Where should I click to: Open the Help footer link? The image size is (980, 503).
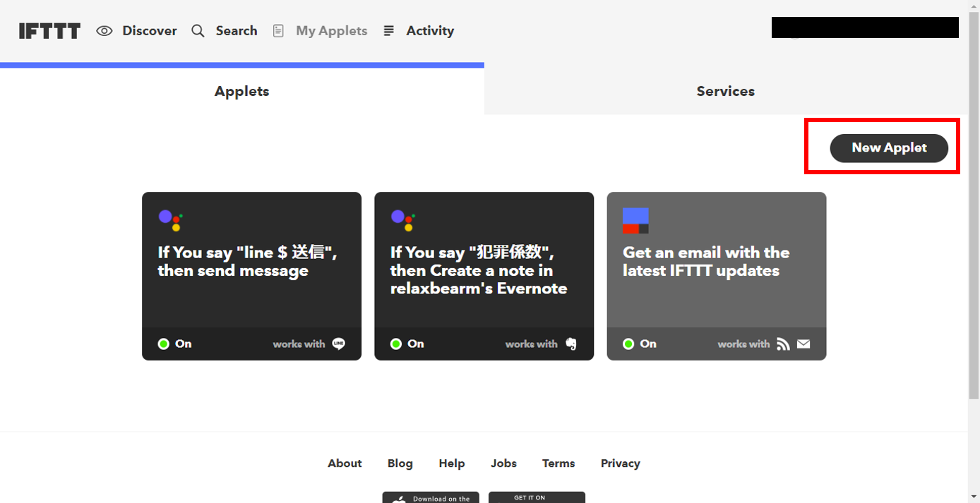[452, 463]
